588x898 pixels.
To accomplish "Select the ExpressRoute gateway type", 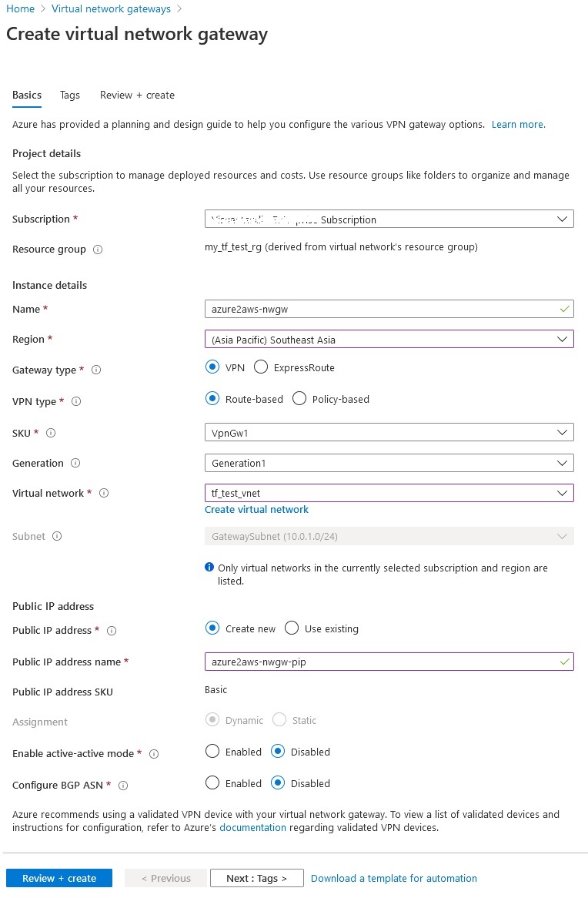I will click(x=261, y=367).
